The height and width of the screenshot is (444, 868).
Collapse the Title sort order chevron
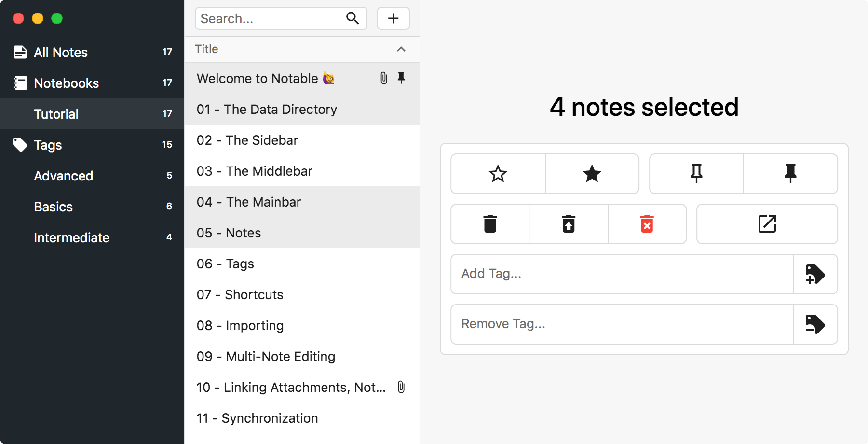(400, 49)
